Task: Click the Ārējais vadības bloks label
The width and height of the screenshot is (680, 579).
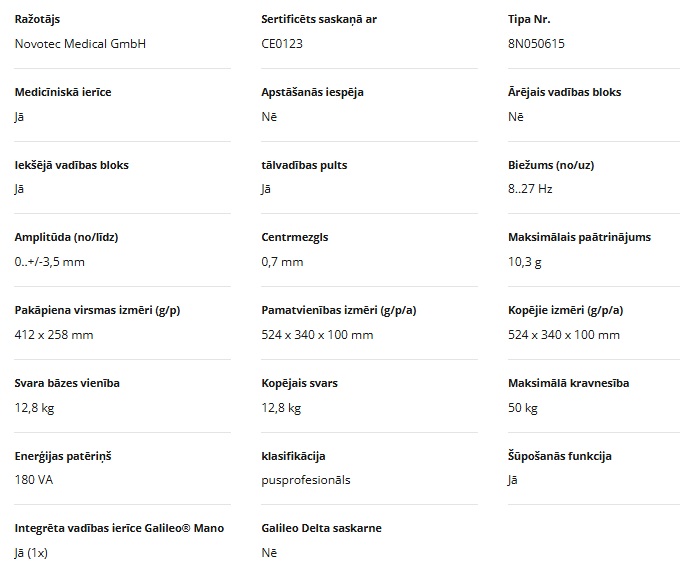Action: pos(564,92)
